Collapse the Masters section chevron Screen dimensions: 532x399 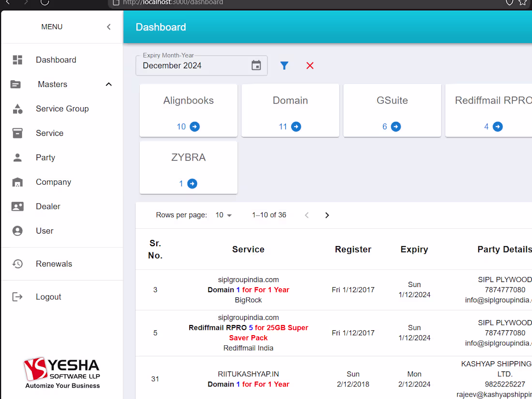point(108,84)
